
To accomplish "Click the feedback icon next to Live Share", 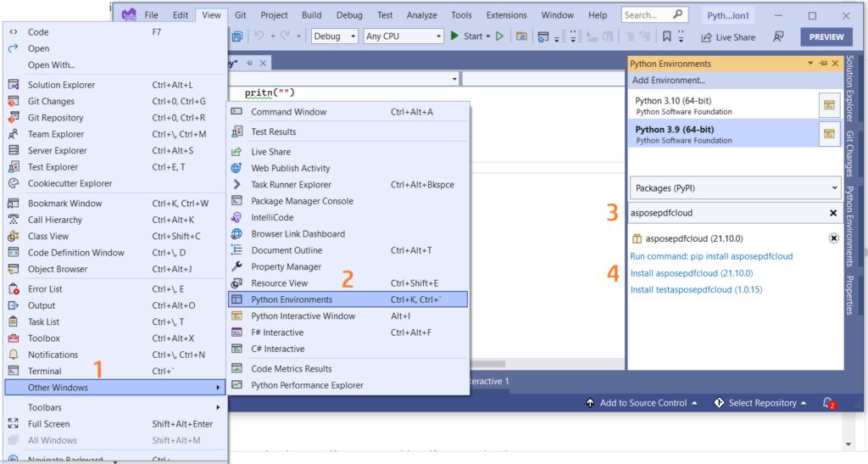I will click(x=778, y=36).
